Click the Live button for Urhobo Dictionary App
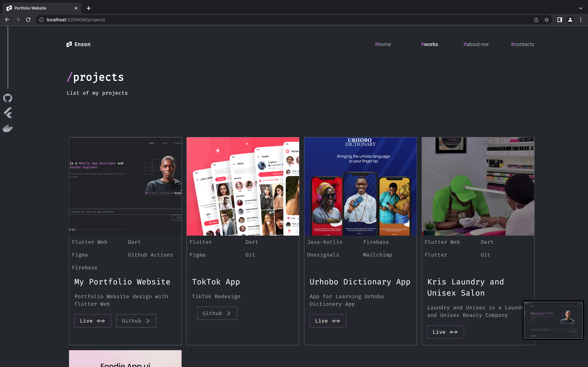 click(x=328, y=320)
